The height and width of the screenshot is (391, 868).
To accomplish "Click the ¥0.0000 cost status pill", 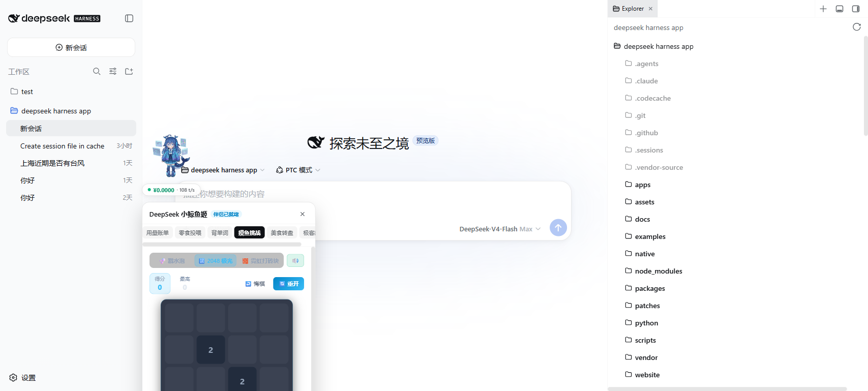I will 171,190.
